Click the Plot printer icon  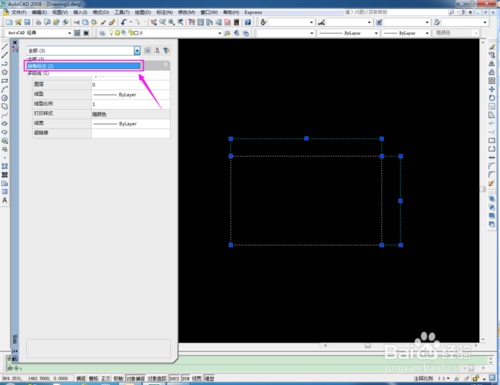pyautogui.click(x=38, y=22)
